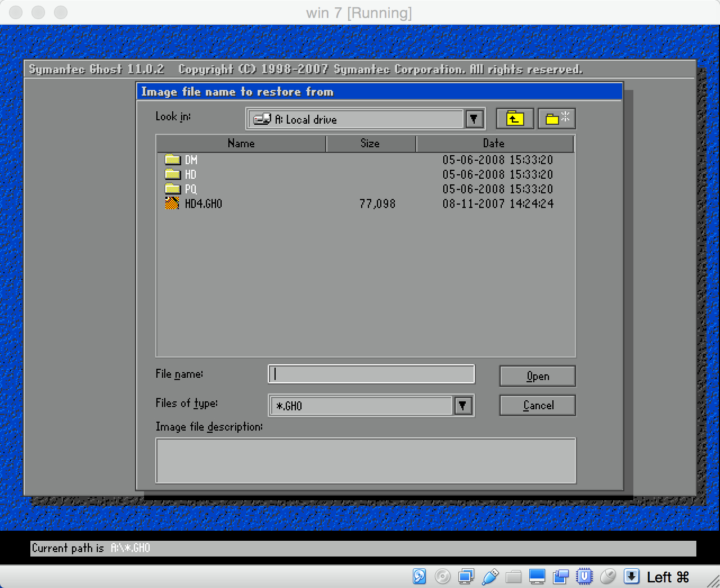This screenshot has width=720, height=588.
Task: Open the Look in drive dropdown arrow
Action: click(474, 119)
